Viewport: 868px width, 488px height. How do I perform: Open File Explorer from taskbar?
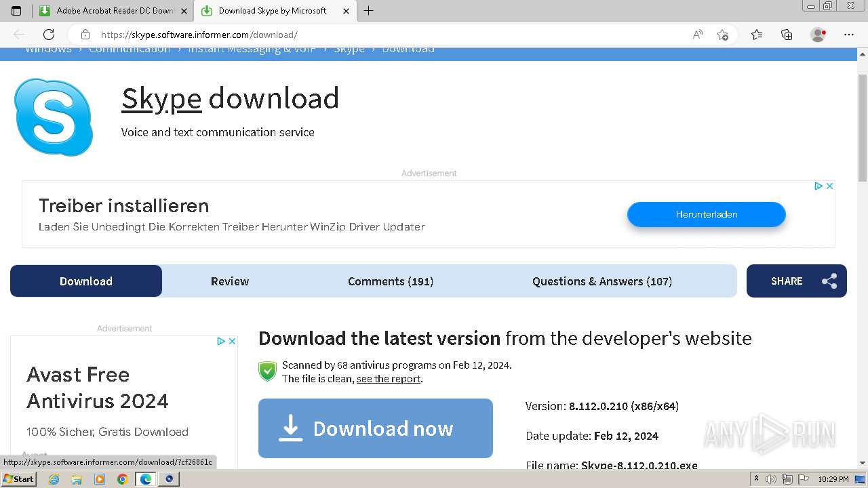tap(77, 479)
